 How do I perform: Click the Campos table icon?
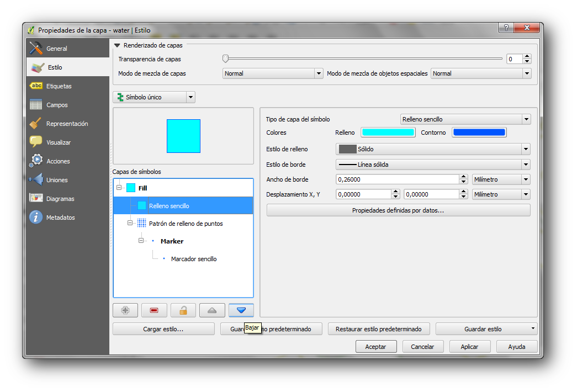coord(36,104)
